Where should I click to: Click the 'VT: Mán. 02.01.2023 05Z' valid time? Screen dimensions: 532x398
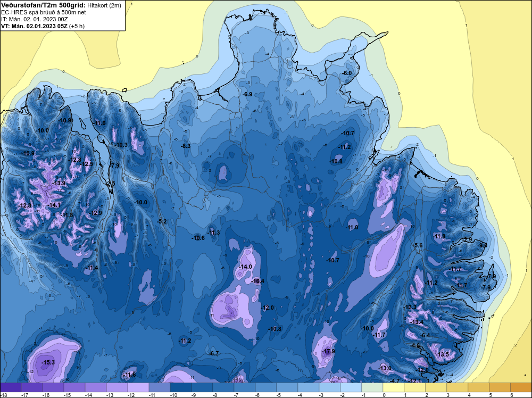point(34,26)
